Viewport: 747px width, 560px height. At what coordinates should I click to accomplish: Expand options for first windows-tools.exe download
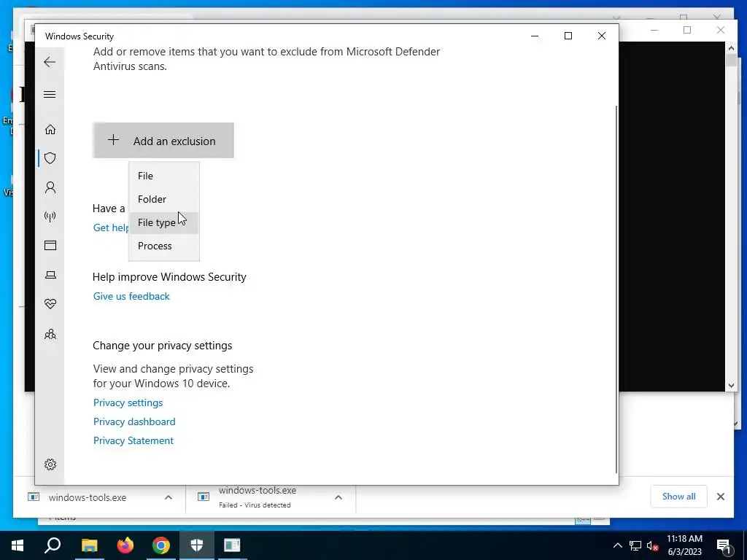coord(169,497)
